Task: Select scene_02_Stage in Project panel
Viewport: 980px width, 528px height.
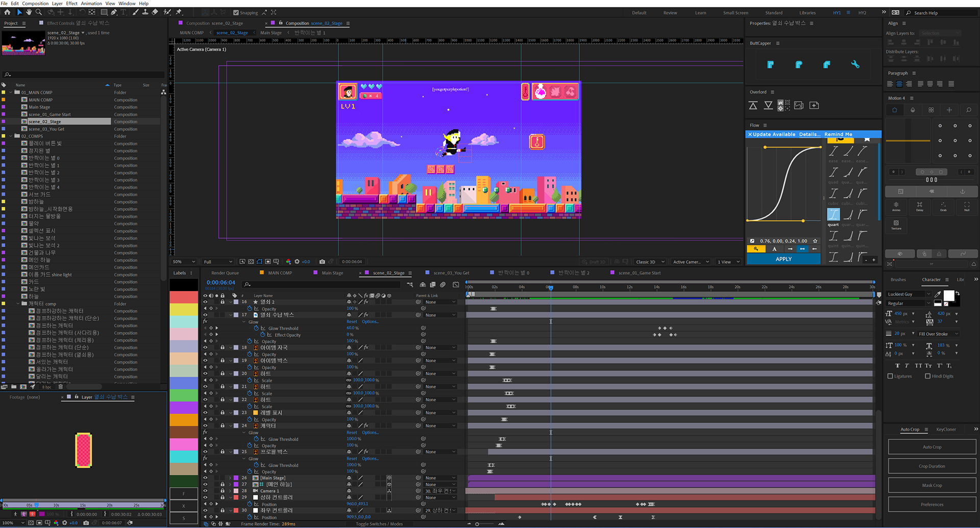Action: pos(44,122)
